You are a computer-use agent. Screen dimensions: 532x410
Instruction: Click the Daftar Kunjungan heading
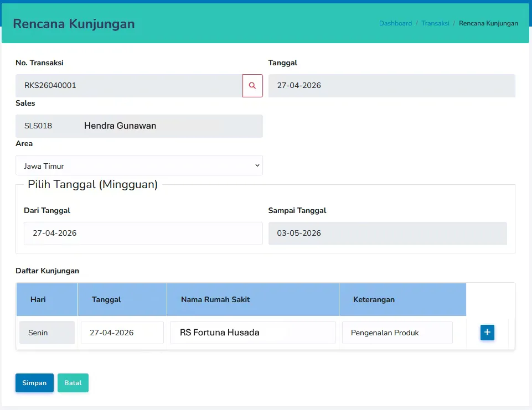pyautogui.click(x=47, y=271)
